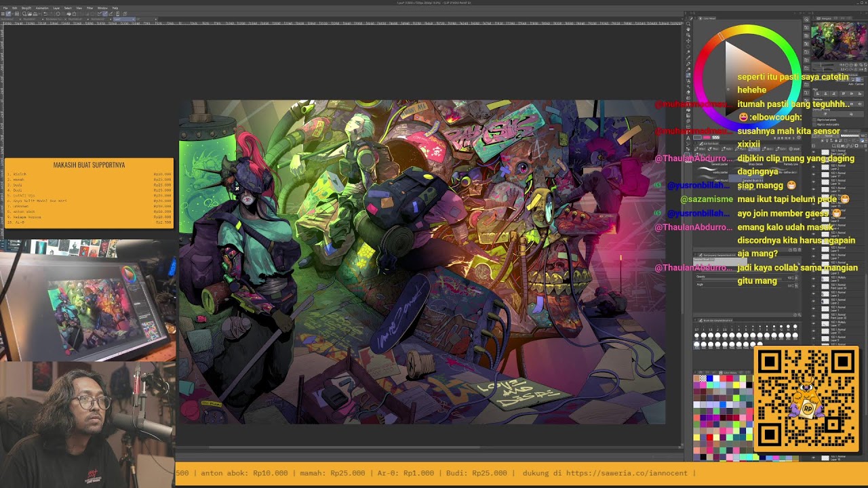
Task: Select the Auto select wand tool
Action: [x=688, y=52]
